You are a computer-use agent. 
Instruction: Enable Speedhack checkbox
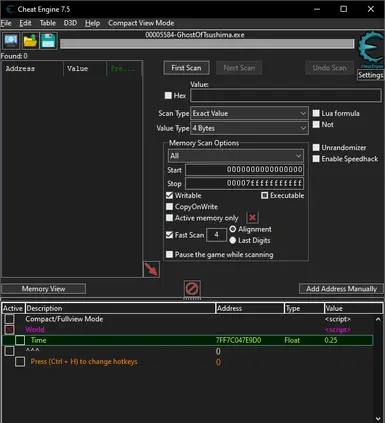click(x=316, y=159)
